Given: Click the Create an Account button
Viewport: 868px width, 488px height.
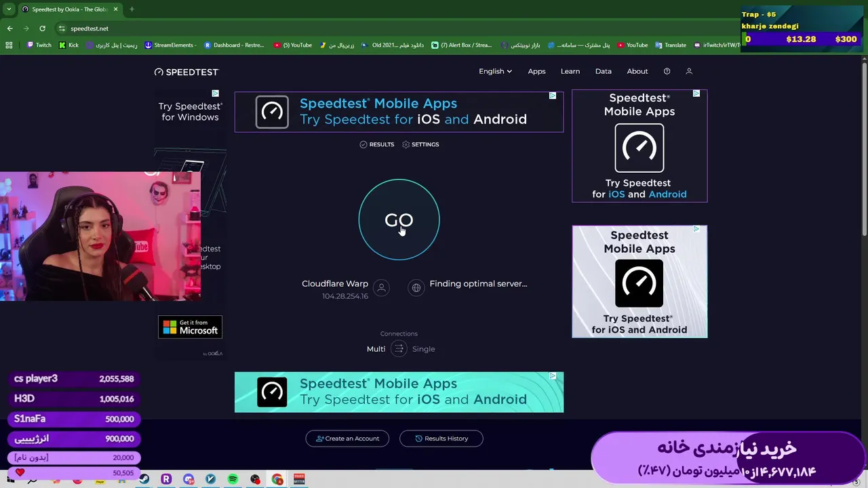Looking at the screenshot, I should tap(347, 439).
